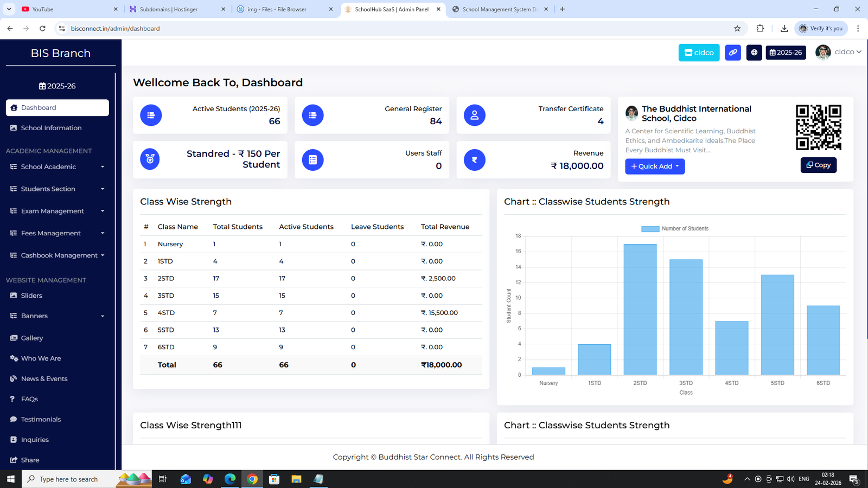Screen dimensions: 868x488
Task: Toggle the Number of Students chart legend
Action: 675,229
